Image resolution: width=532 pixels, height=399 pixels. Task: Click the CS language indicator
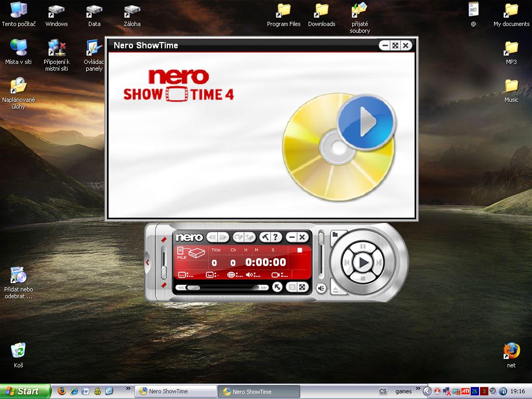[383, 391]
